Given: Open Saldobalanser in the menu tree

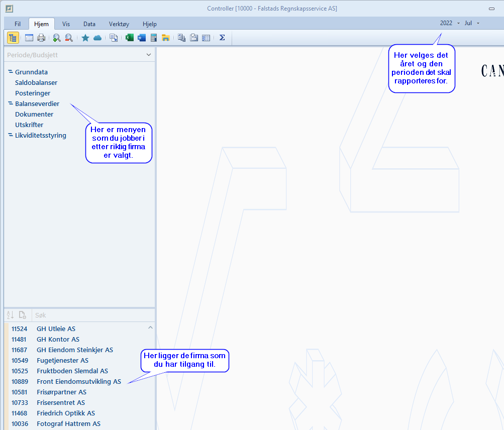Looking at the screenshot, I should point(36,82).
